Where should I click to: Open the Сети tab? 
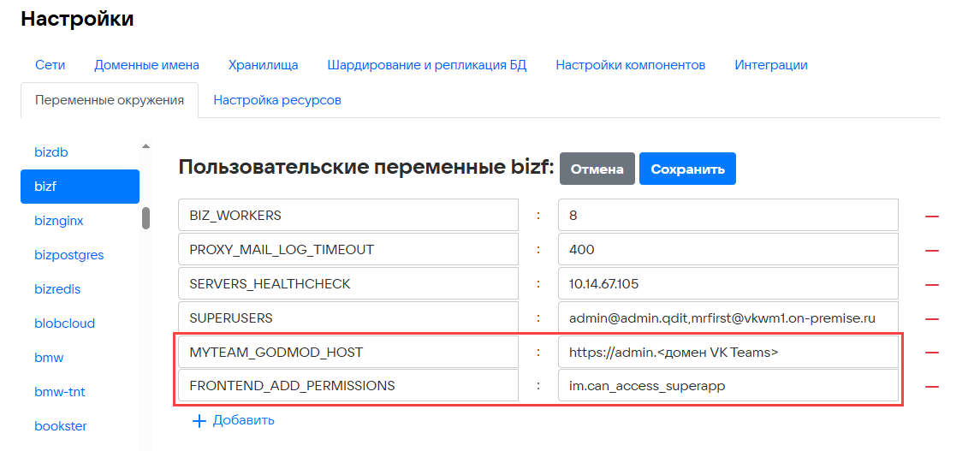click(50, 65)
